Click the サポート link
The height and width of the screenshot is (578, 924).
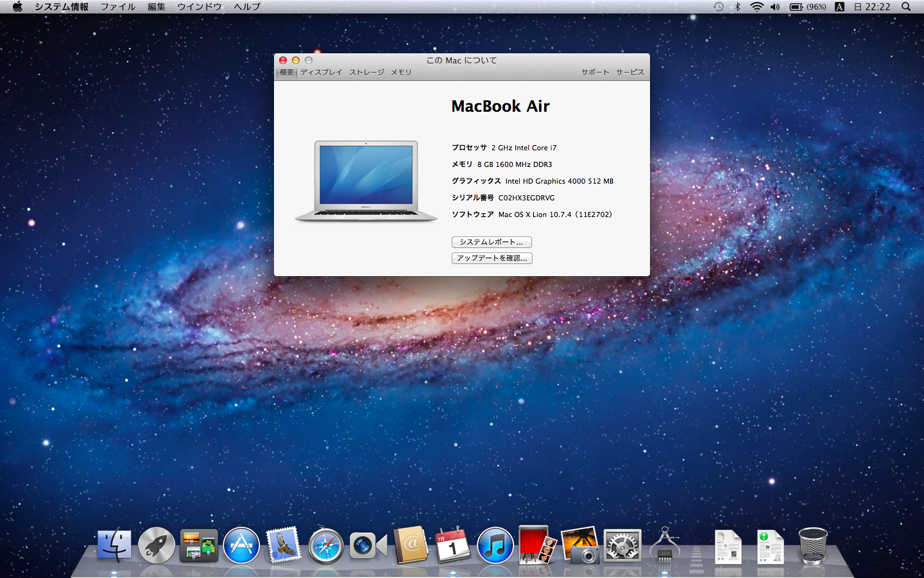595,73
